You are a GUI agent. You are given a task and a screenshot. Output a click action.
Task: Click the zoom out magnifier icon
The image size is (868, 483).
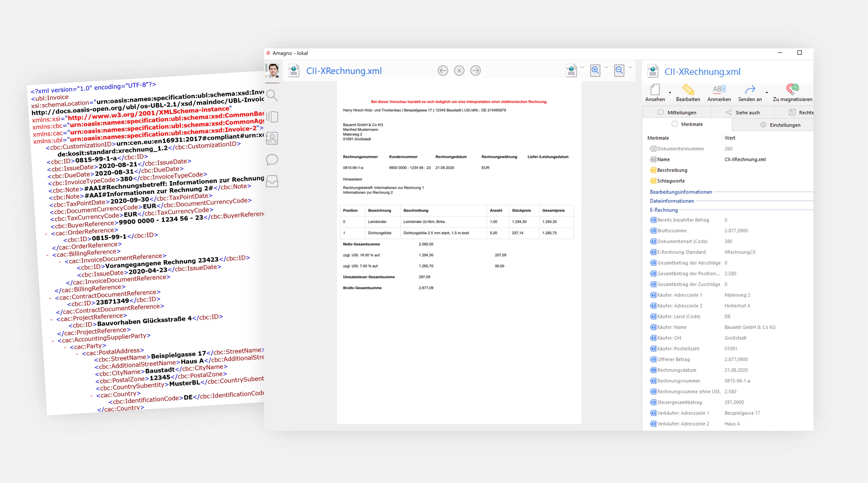(x=619, y=70)
